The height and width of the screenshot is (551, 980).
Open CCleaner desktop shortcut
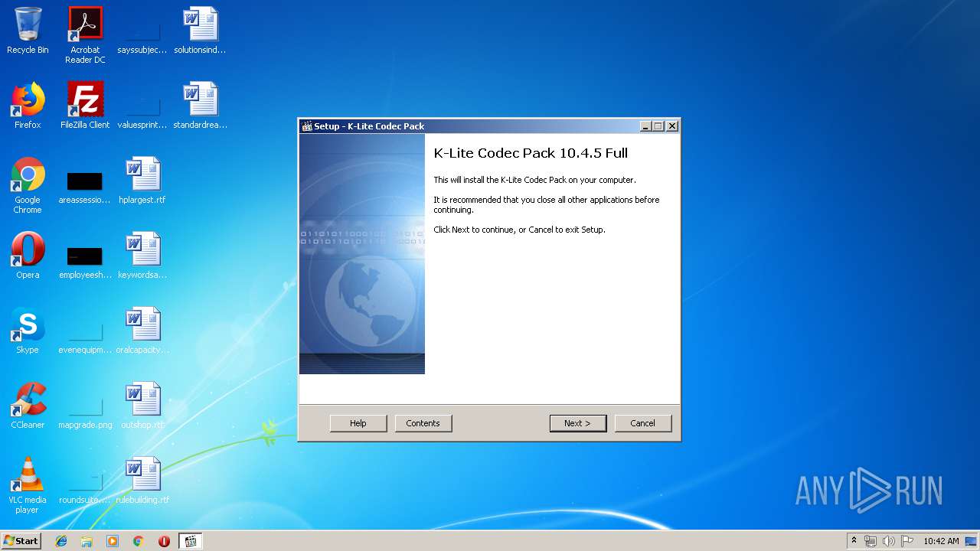(28, 406)
